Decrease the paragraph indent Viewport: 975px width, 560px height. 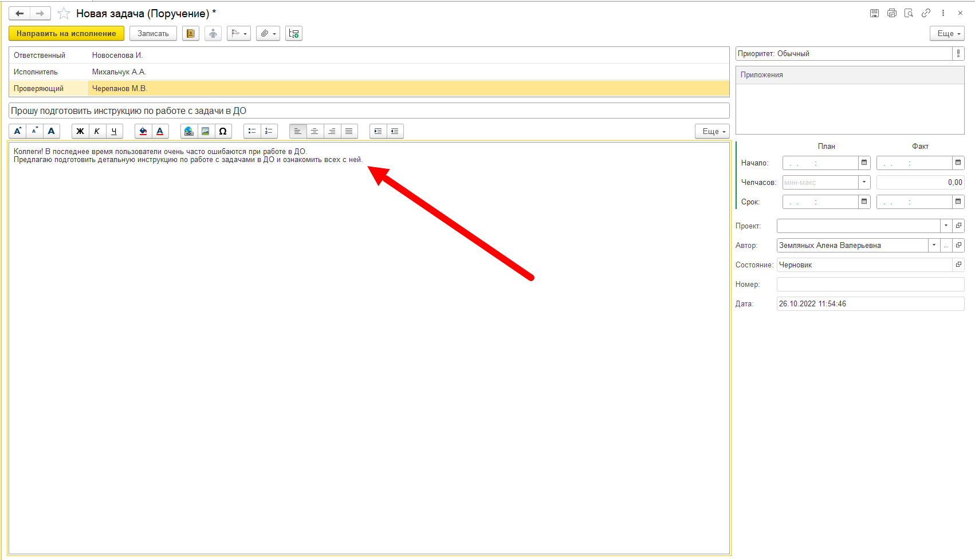coord(395,131)
